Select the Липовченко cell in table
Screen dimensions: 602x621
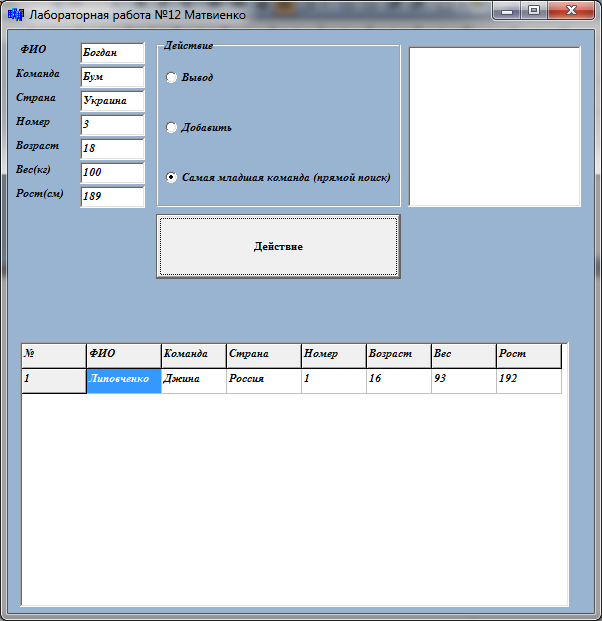[x=124, y=380]
